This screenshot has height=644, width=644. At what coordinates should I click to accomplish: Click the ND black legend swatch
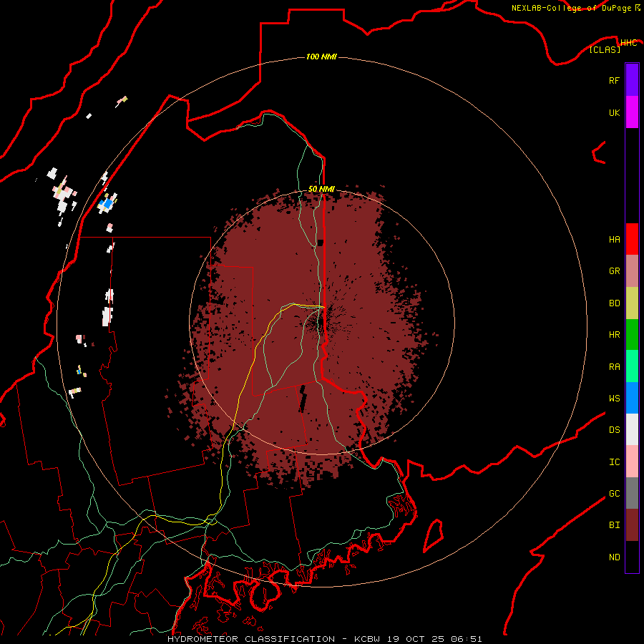click(632, 557)
